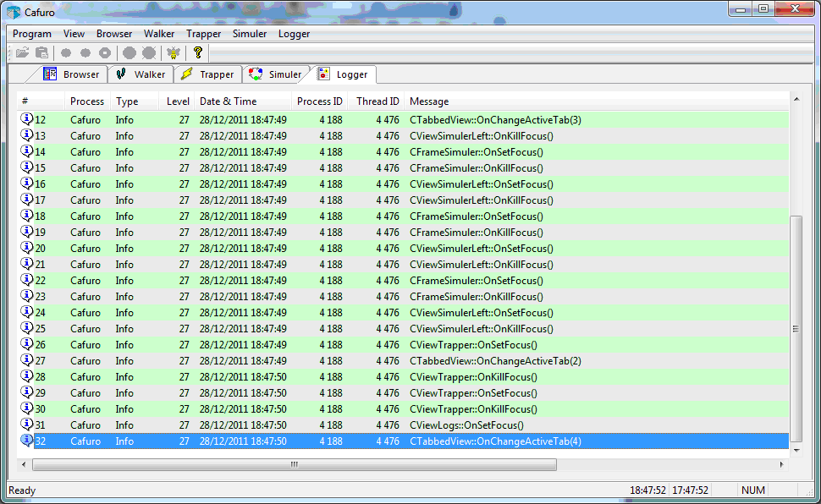This screenshot has height=504, width=821.
Task: Switch to the Browser tab
Action: pyautogui.click(x=72, y=74)
